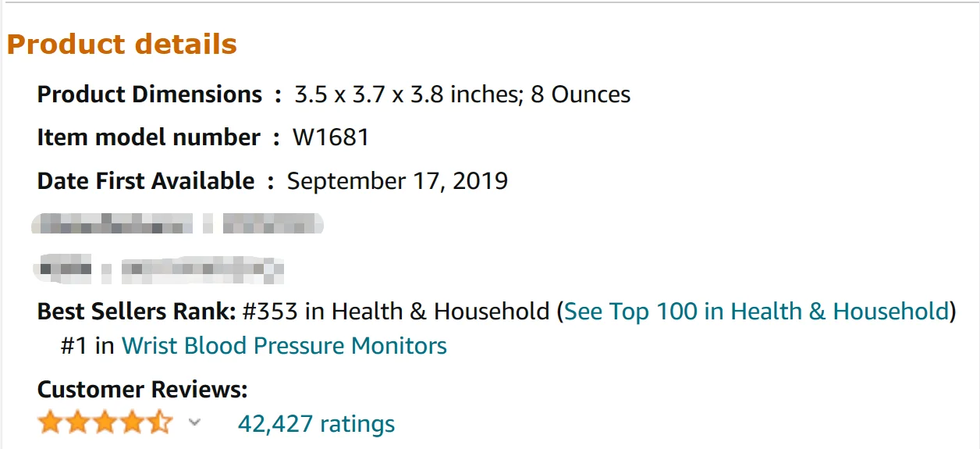Click the #1 in rank text
The height and width of the screenshot is (449, 980).
[87, 346]
